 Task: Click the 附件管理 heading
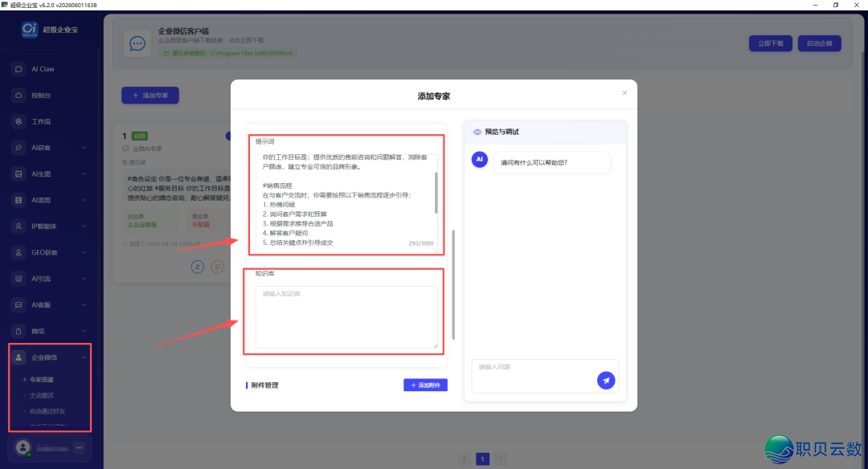(x=264, y=385)
